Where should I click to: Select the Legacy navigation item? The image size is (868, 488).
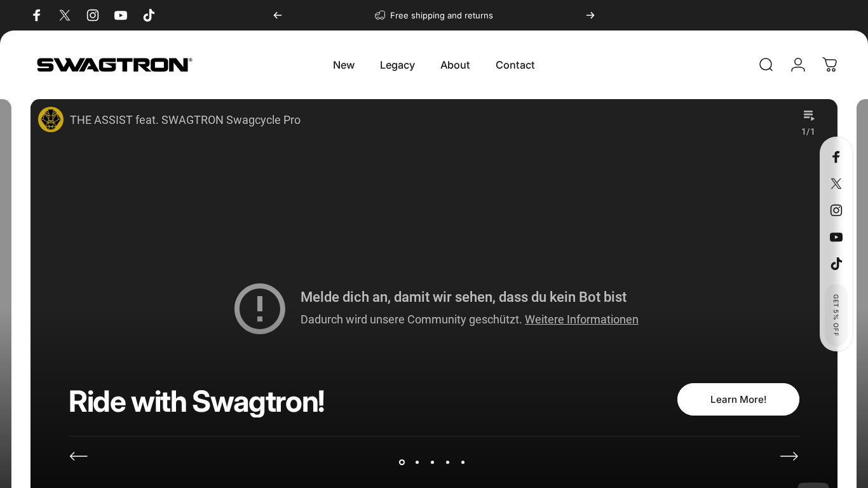[397, 65]
